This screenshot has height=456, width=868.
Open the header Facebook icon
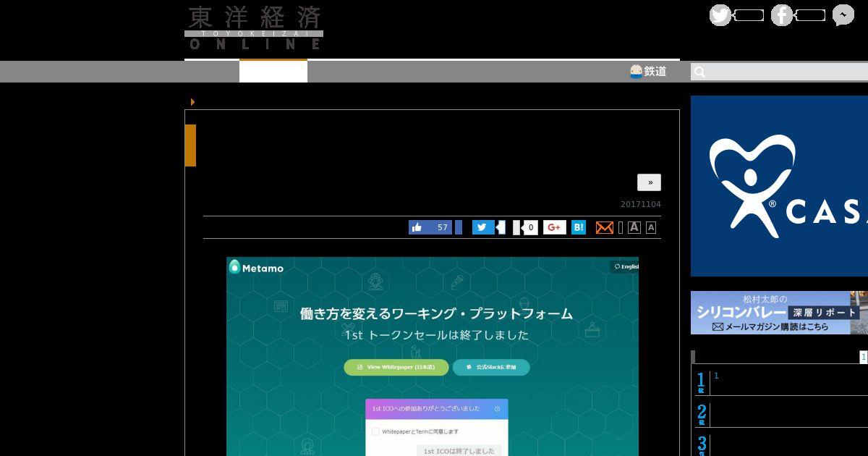coord(781,15)
